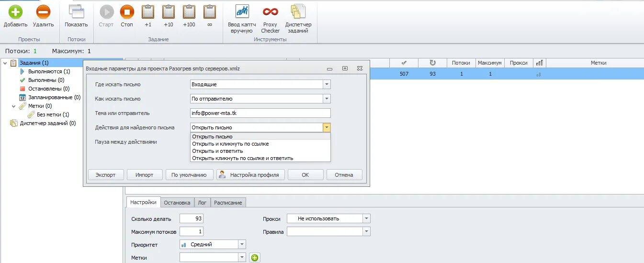Viewport: 644px width, 263px height.
Task: Click 507 cell in task row
Action: pyautogui.click(x=404, y=74)
